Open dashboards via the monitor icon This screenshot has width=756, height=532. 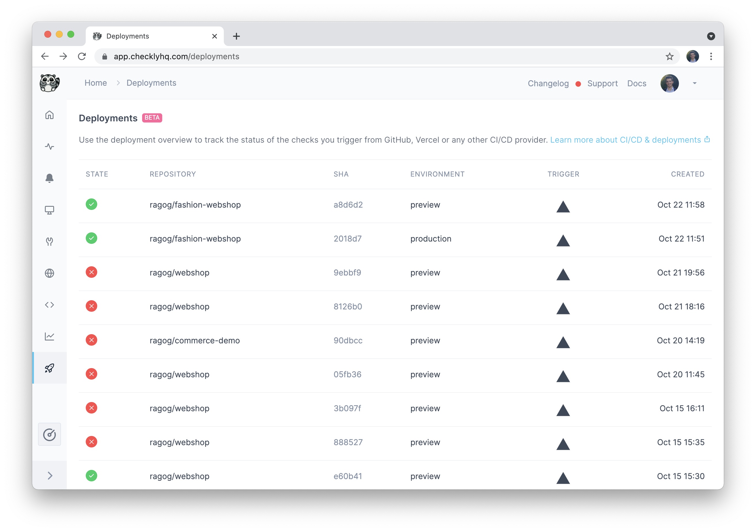point(49,210)
